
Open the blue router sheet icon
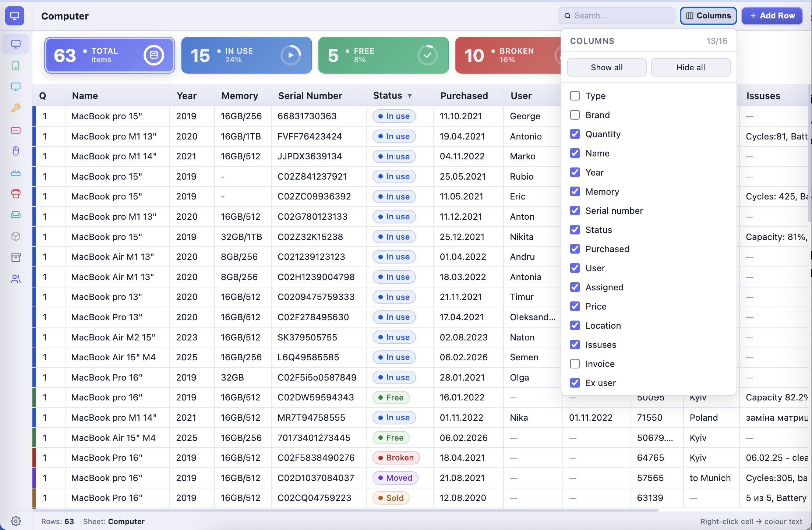[x=16, y=173]
